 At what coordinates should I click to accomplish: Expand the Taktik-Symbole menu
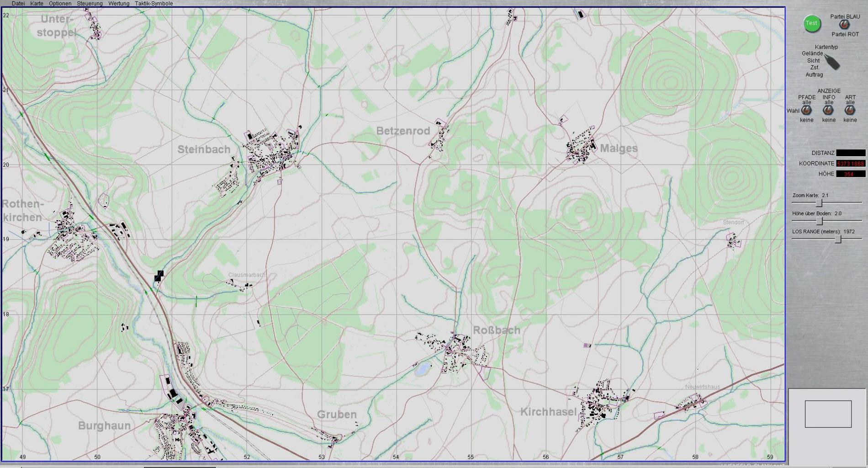(153, 3)
